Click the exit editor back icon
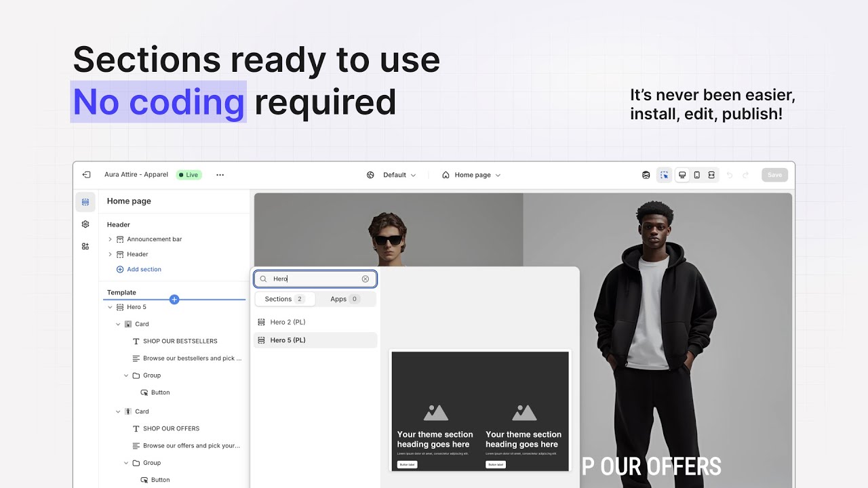 [x=86, y=175]
